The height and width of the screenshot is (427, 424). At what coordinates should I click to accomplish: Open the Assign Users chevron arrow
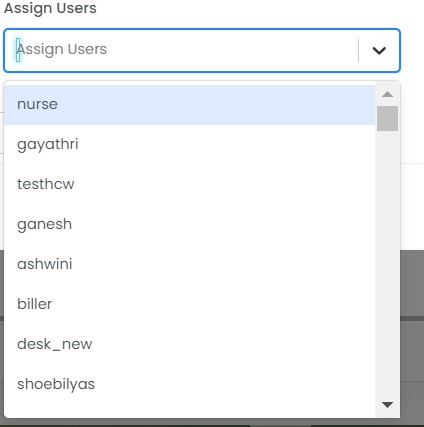point(379,51)
